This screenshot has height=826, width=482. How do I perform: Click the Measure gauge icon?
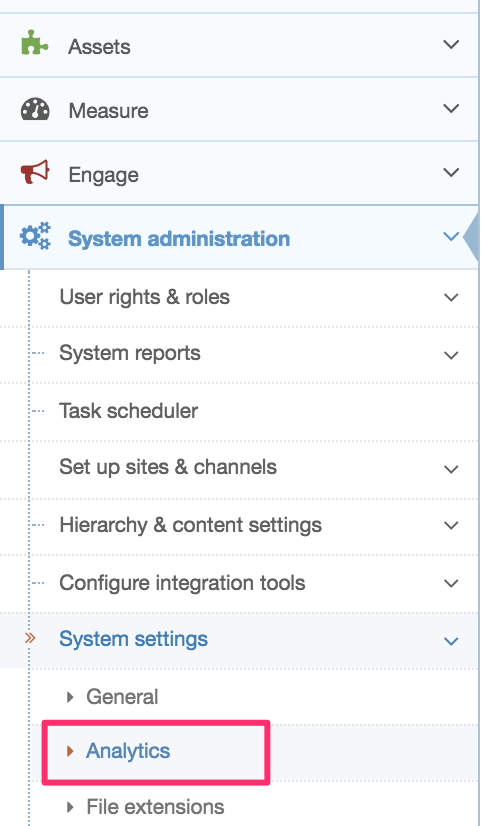coord(35,109)
